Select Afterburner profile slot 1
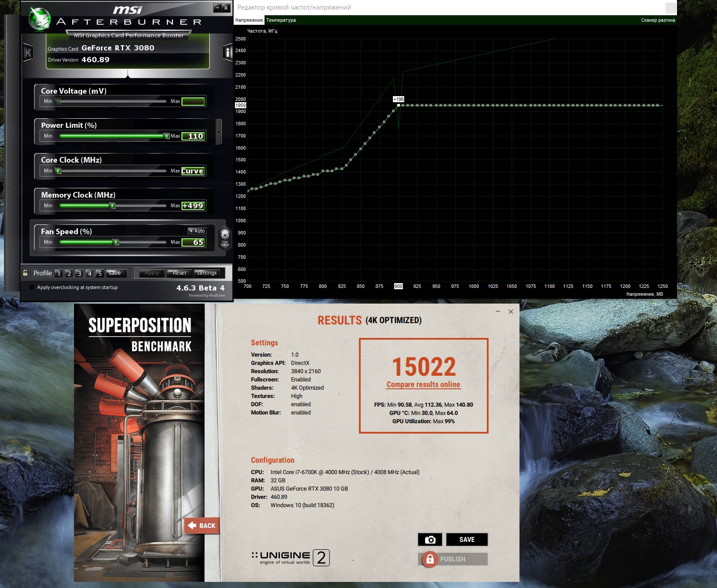The width and height of the screenshot is (717, 588). [x=58, y=273]
